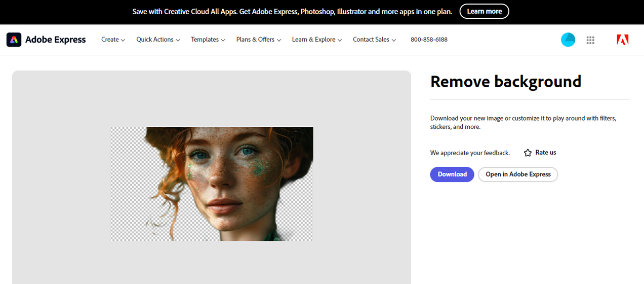Expand the Templates menu

pos(208,40)
